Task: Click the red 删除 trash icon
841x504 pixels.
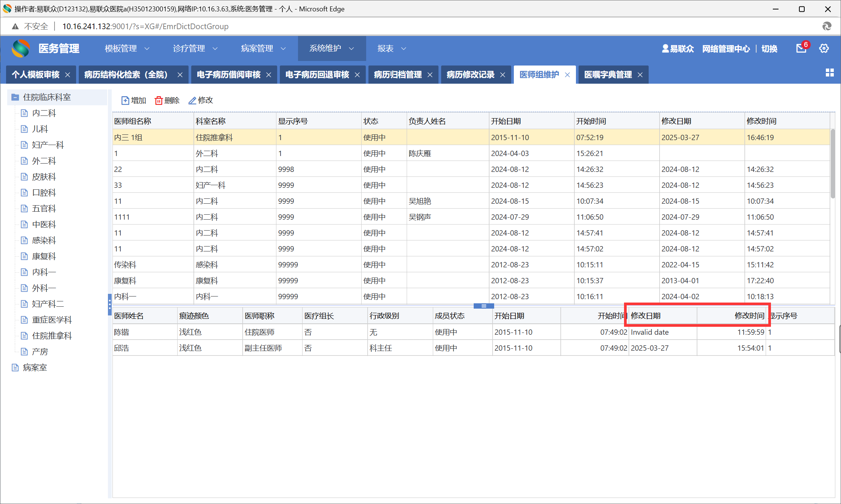Action: (x=159, y=100)
